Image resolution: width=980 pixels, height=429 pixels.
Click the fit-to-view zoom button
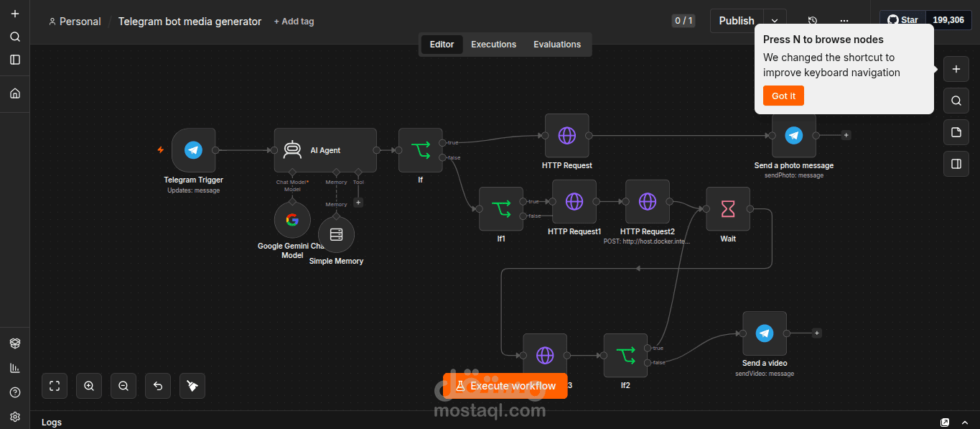coord(55,386)
